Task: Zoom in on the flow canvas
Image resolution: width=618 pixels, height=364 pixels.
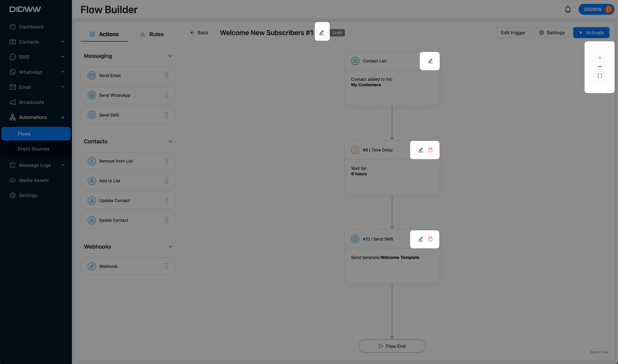Action: pos(600,58)
